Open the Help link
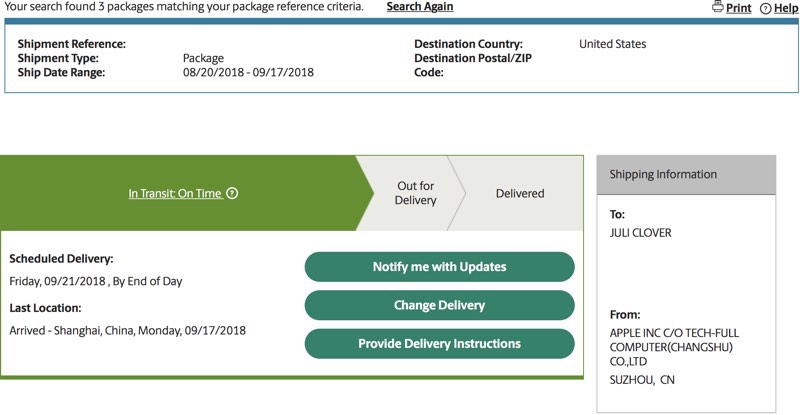Screen dimensions: 800x415 (x=786, y=8)
